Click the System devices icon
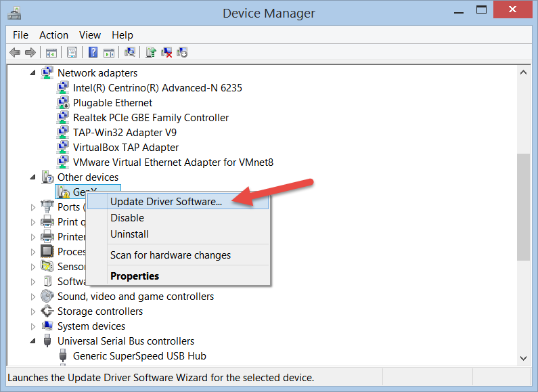The image size is (538, 392). pos(47,326)
